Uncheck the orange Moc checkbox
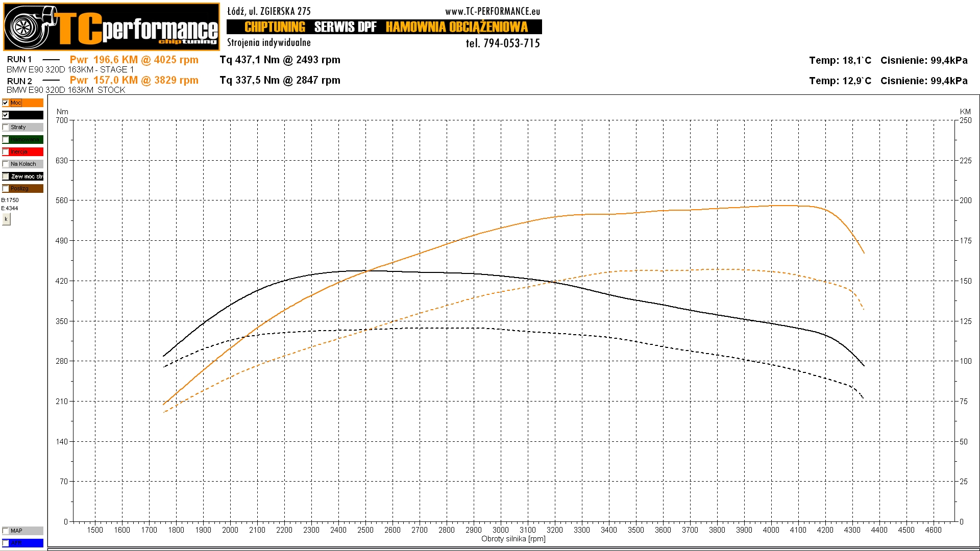 [x=6, y=103]
